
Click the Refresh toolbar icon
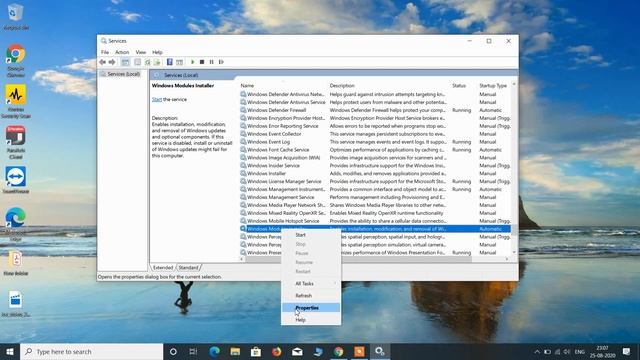click(147, 62)
